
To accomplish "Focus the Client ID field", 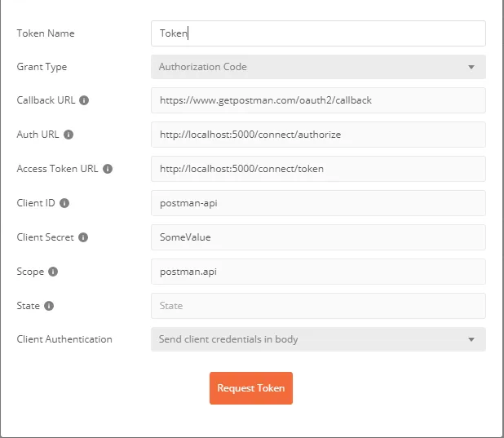I will (x=318, y=203).
